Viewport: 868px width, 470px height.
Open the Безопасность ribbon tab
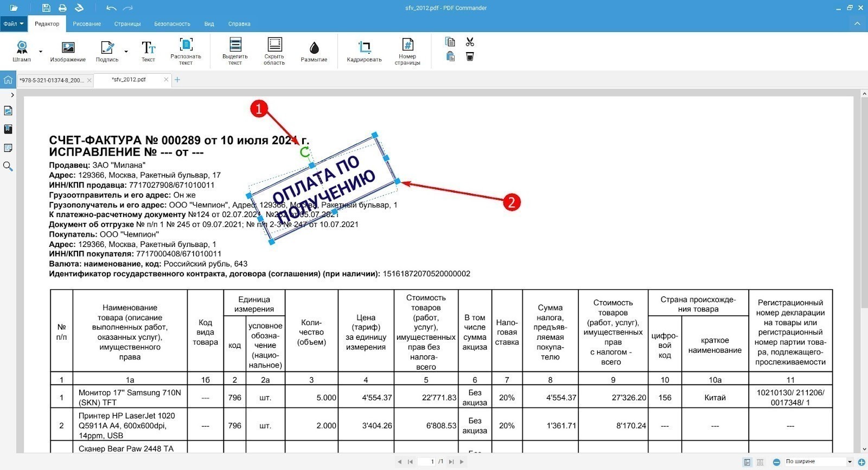tap(172, 24)
